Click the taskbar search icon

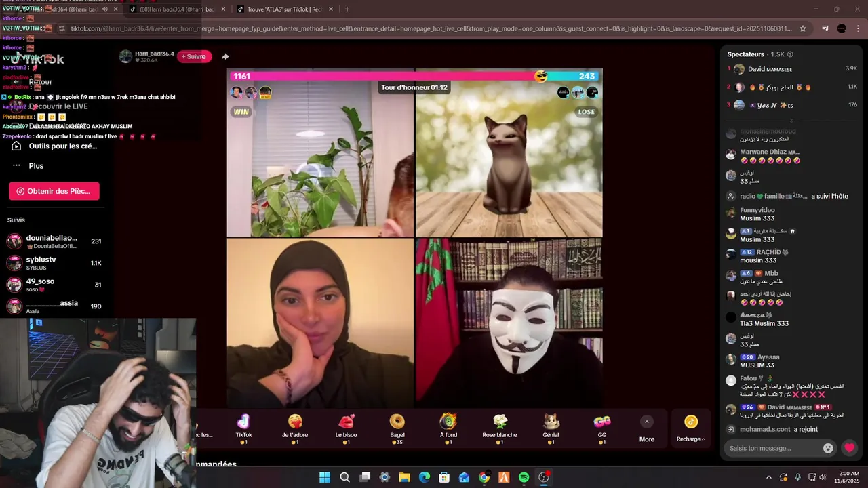[x=344, y=477]
